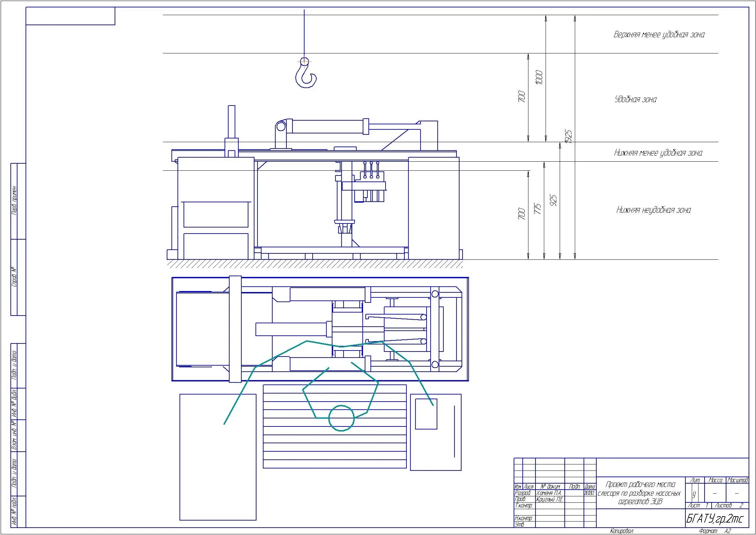Click the 1925 dimension value

coord(568,136)
